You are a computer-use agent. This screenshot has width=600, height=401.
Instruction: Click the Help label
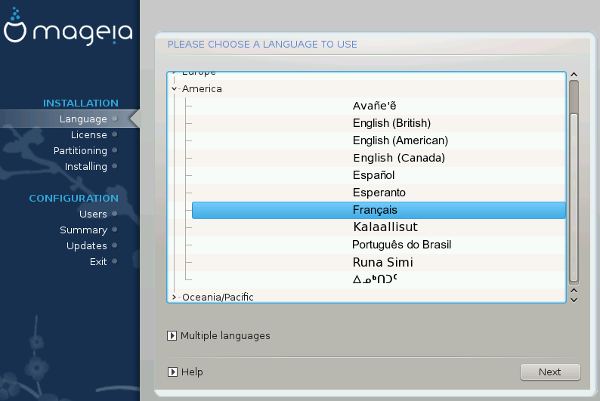coord(192,372)
